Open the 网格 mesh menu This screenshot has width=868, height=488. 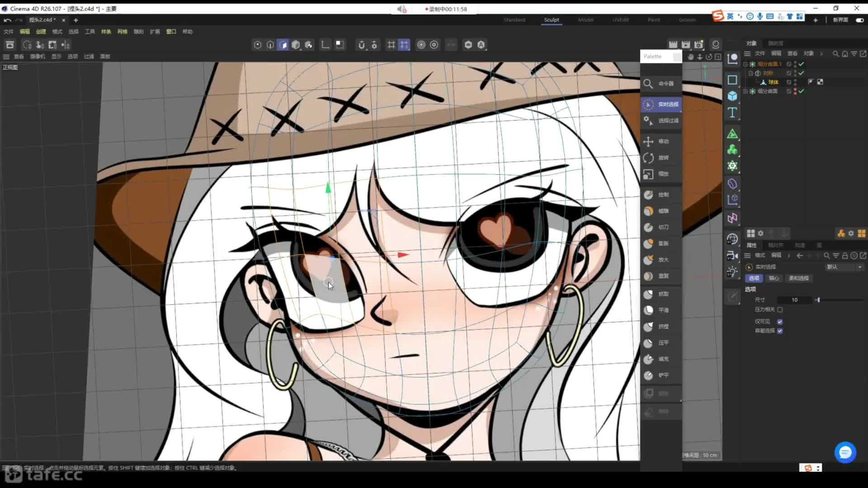tap(123, 32)
